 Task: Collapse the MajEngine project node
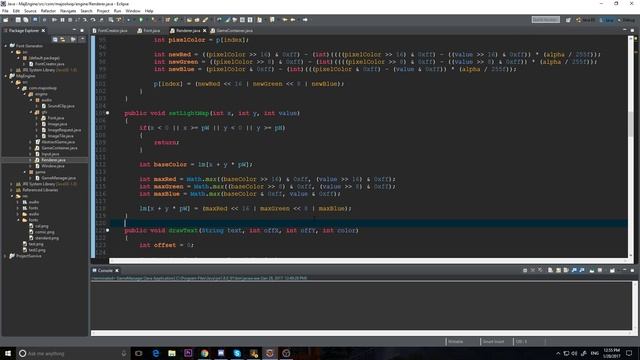pyautogui.click(x=6, y=76)
